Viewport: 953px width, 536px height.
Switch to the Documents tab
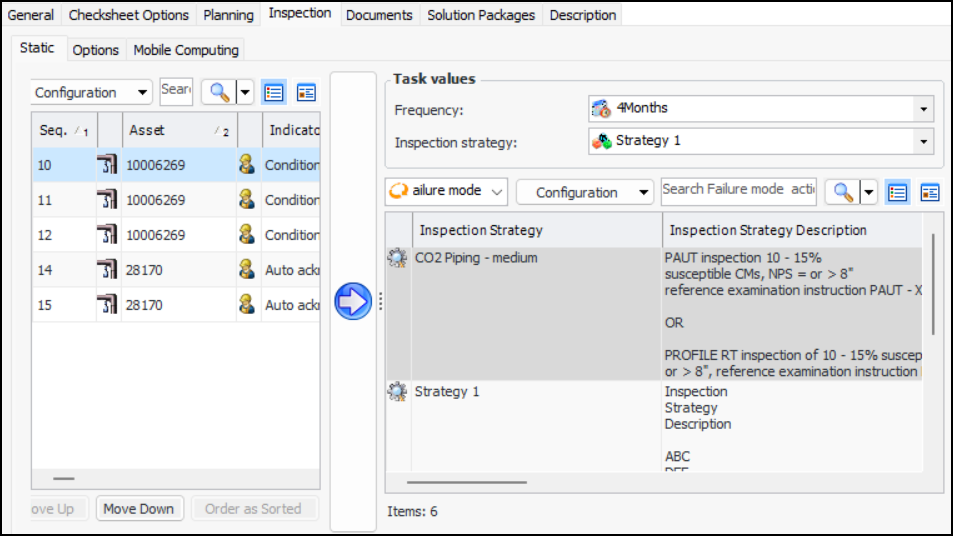pyautogui.click(x=379, y=15)
